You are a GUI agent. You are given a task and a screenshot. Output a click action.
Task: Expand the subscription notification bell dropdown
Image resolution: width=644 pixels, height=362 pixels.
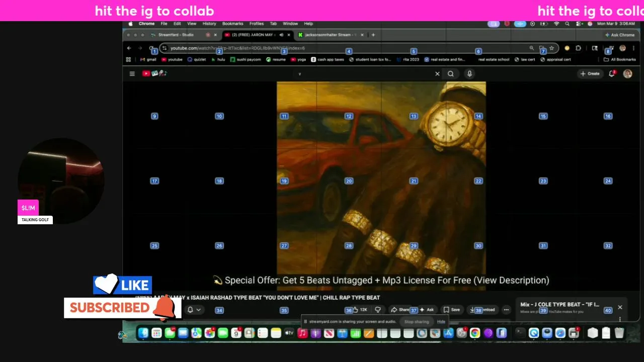(194, 310)
